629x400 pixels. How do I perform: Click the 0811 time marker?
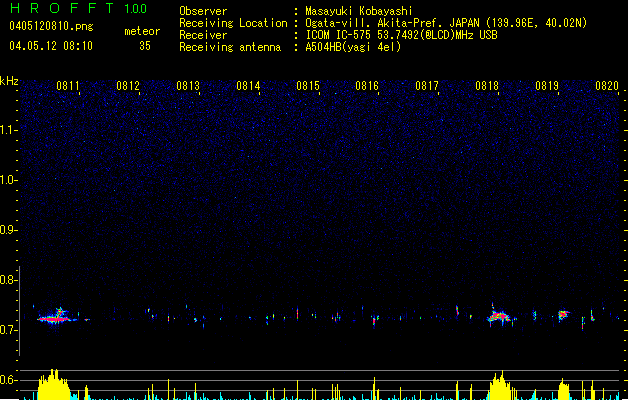(x=68, y=86)
